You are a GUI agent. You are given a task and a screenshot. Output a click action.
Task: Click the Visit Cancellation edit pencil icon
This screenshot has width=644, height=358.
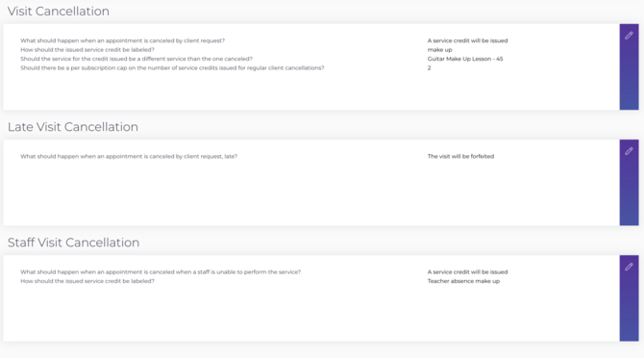pos(629,36)
